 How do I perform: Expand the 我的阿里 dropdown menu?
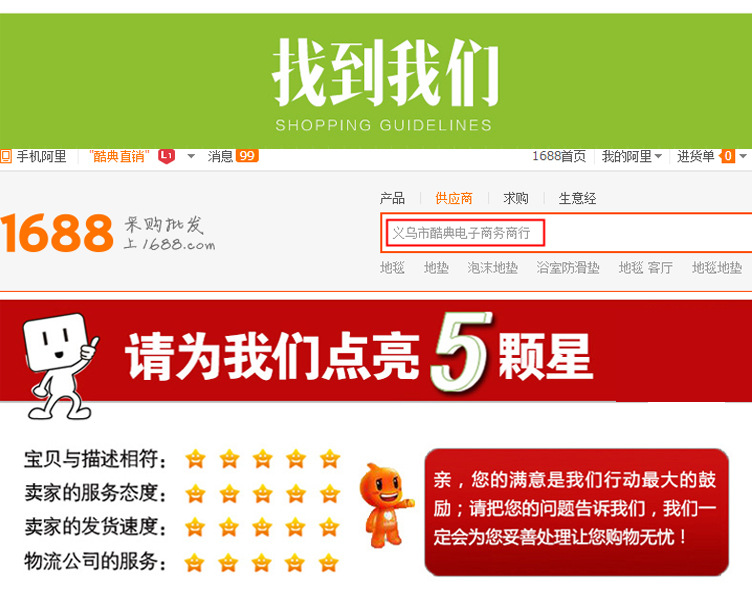point(632,156)
